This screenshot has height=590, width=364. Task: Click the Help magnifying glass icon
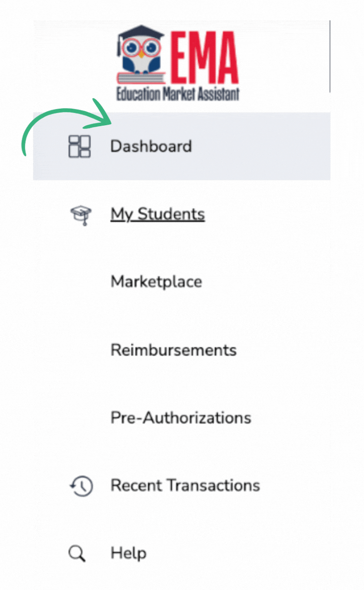(77, 554)
